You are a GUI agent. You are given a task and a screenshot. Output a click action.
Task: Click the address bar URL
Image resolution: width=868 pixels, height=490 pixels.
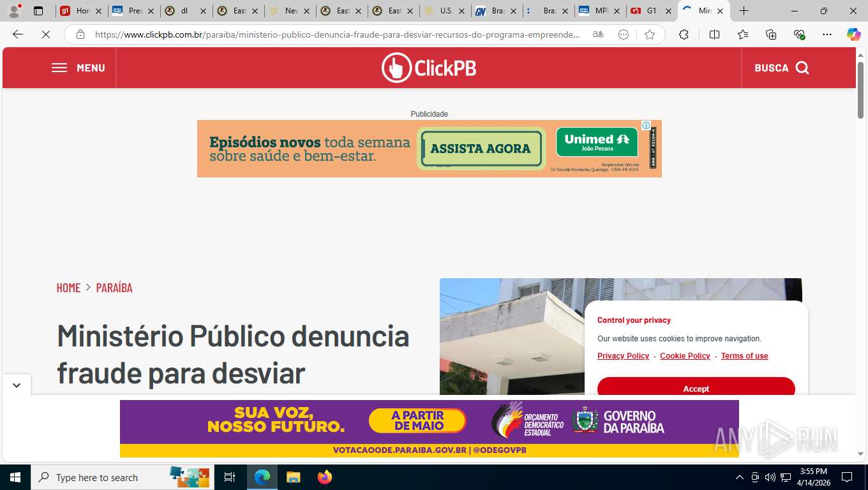pos(337,34)
